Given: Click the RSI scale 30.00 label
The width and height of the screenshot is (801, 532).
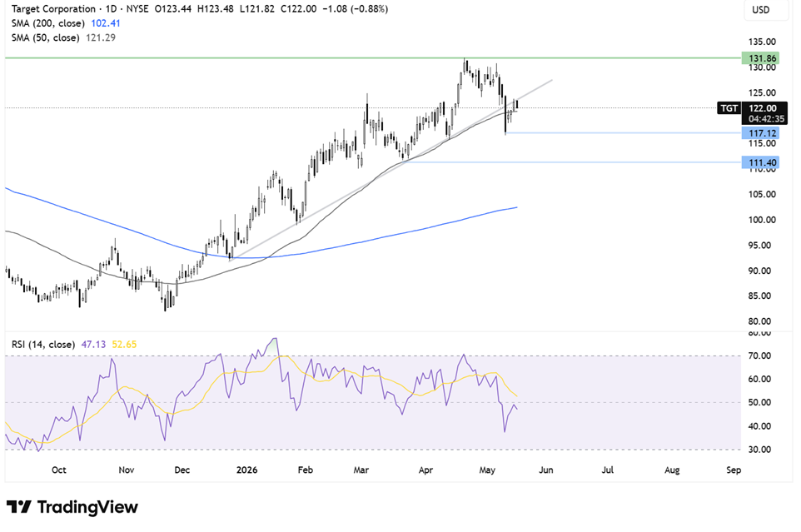Looking at the screenshot, I should point(759,450).
